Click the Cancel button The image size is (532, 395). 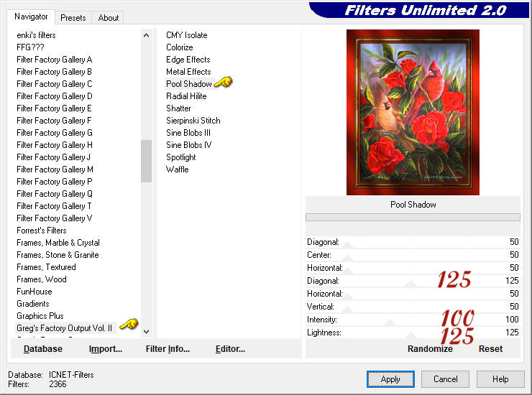tap(445, 379)
